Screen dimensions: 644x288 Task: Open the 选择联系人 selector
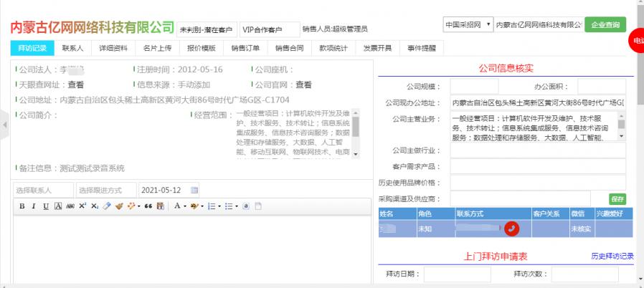click(x=43, y=190)
